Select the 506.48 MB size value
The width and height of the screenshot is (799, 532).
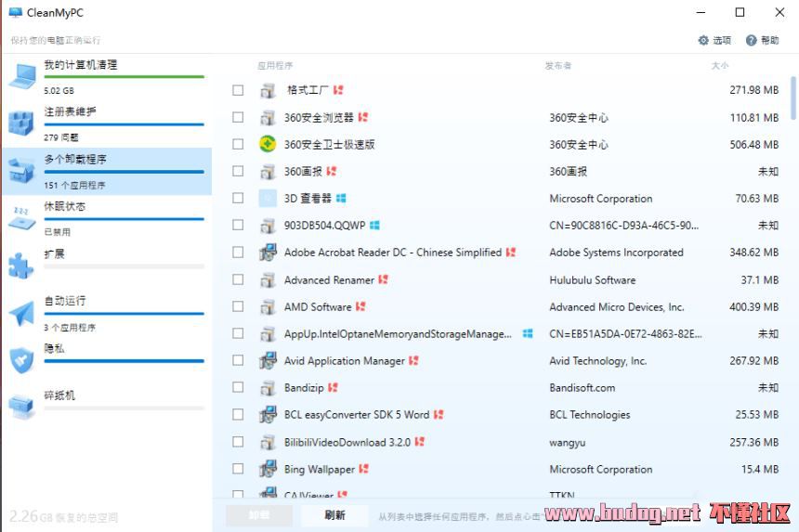[753, 144]
